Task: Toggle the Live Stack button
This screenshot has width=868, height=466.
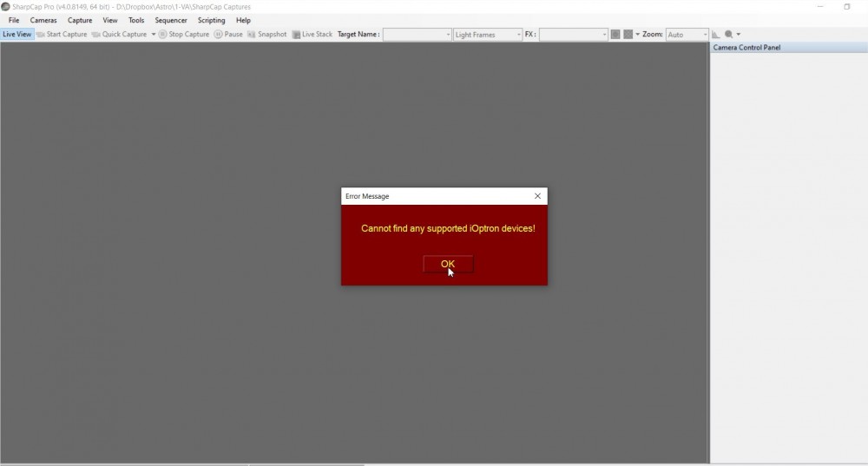Action: [x=312, y=35]
